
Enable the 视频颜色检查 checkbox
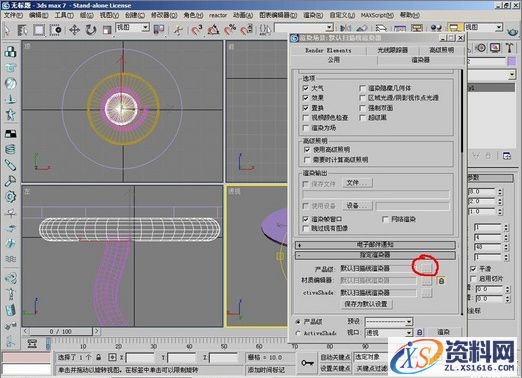tap(306, 118)
